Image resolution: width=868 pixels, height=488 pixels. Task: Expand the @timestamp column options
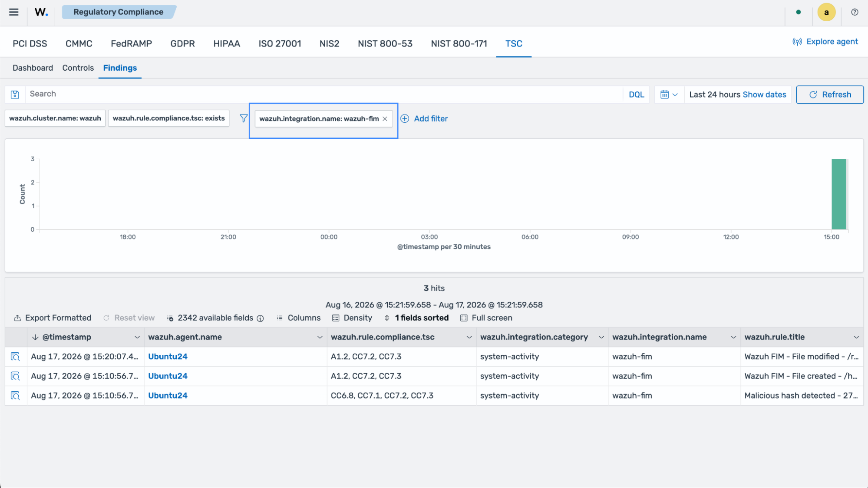137,337
